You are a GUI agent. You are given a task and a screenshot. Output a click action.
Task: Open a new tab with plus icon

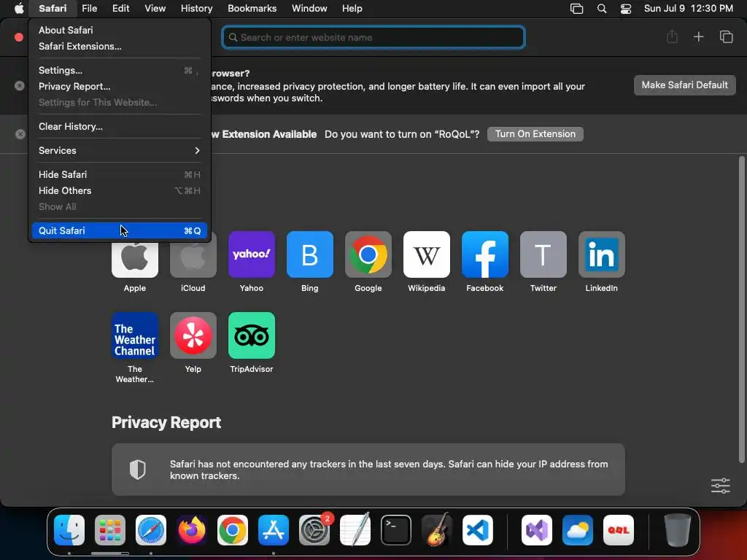point(698,36)
